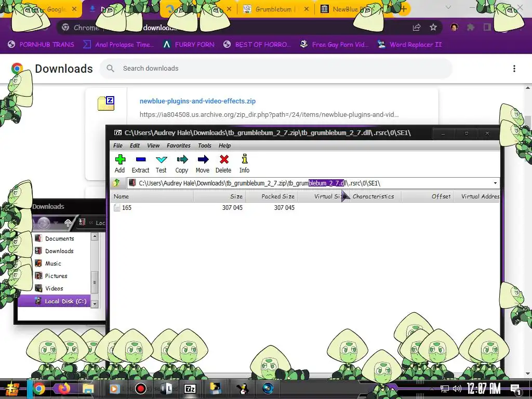Expand the 7-Zip address path dropdown

(495, 183)
